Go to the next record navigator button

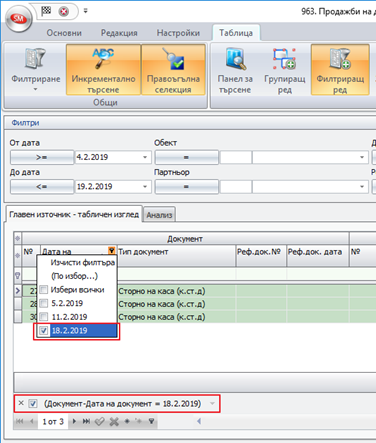[74, 421]
